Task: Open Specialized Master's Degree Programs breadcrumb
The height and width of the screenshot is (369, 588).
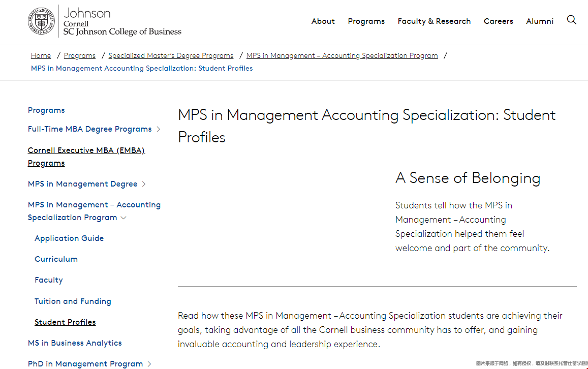Action: (x=171, y=55)
